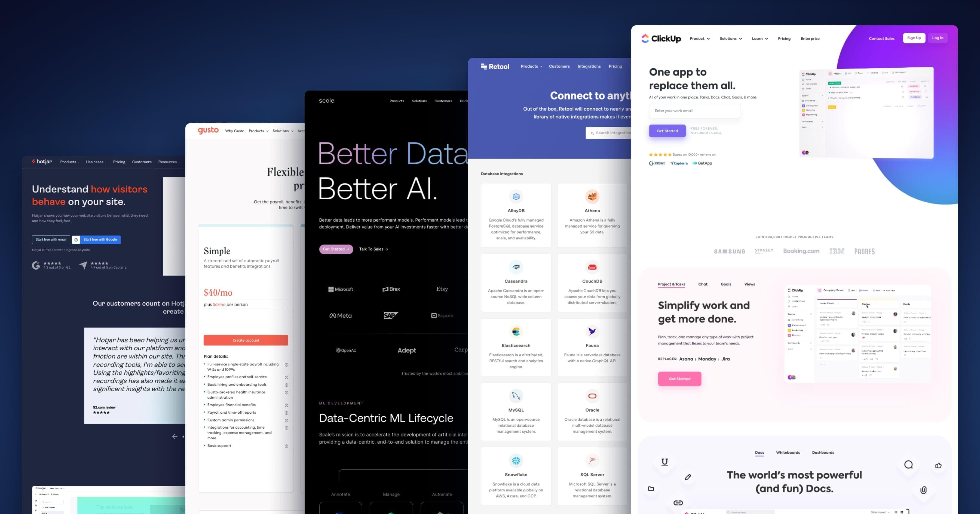Open ClickUp Product dropdown menu
The width and height of the screenshot is (980, 514).
699,38
